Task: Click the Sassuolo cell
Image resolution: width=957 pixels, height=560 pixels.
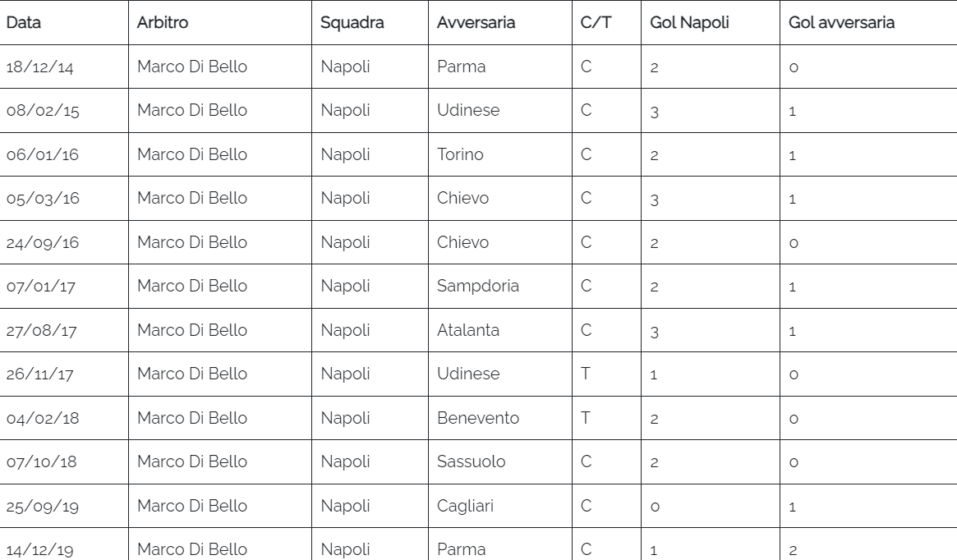Action: point(472,461)
